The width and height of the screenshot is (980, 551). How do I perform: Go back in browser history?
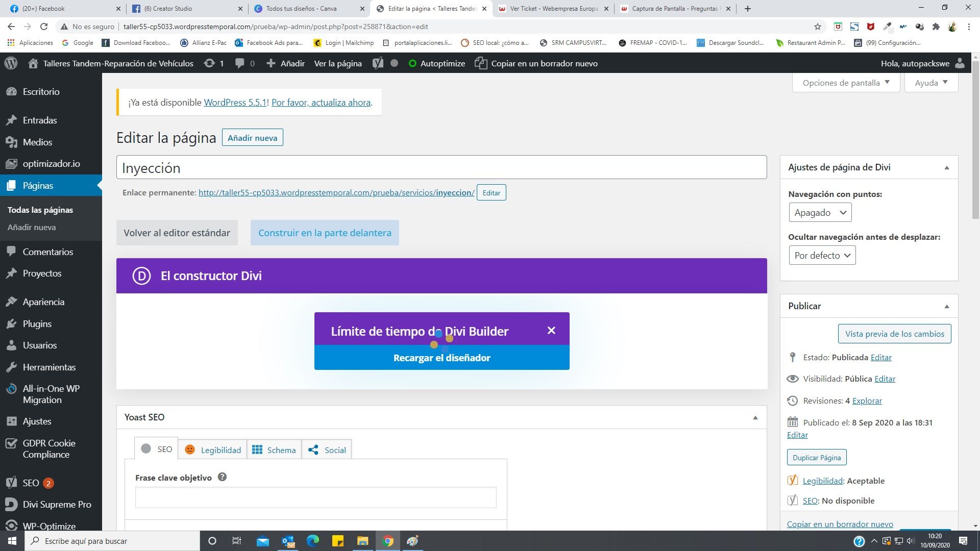tap(11, 27)
